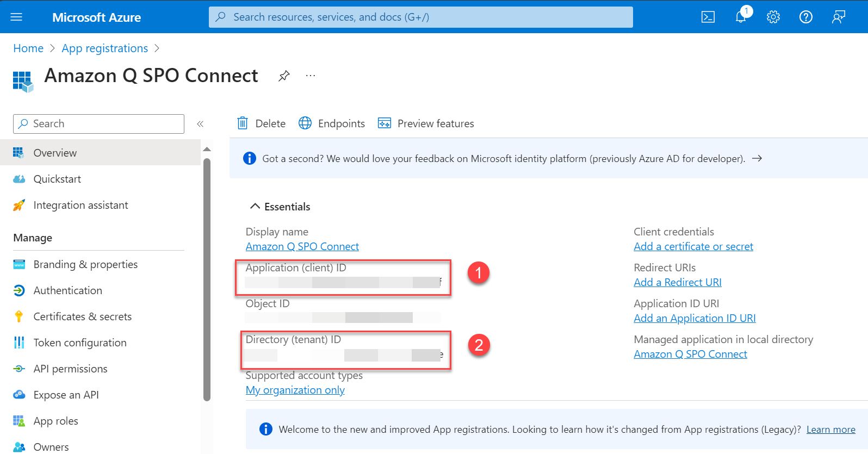This screenshot has width=868, height=454.
Task: Click the Quickstart cloud icon
Action: coord(19,179)
